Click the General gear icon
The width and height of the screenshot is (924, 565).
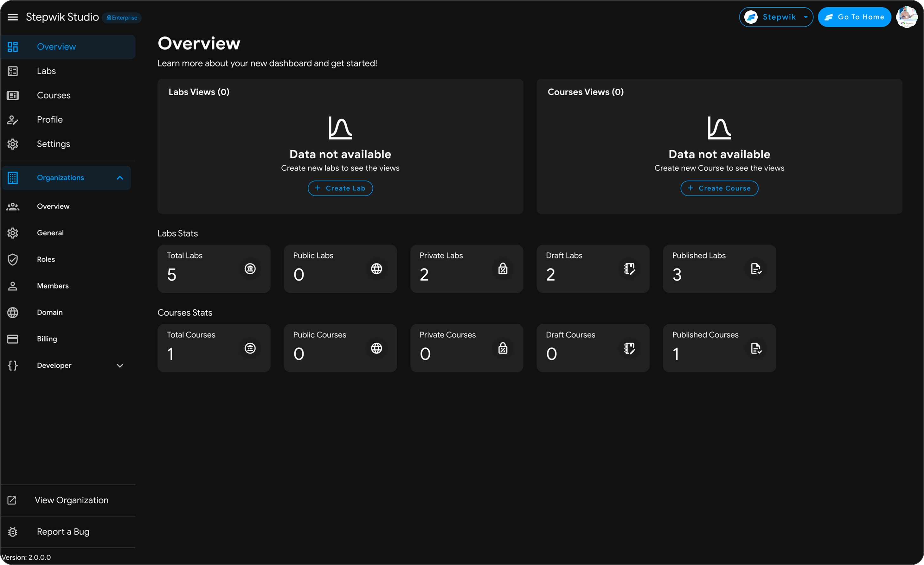[13, 233]
